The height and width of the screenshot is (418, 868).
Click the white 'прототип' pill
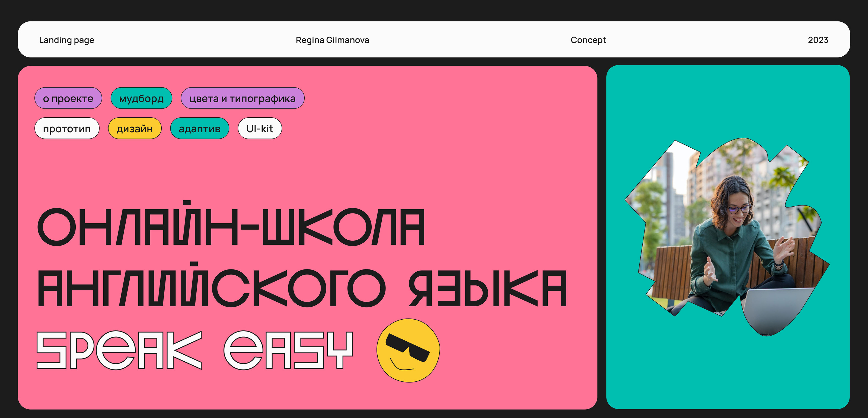click(67, 128)
